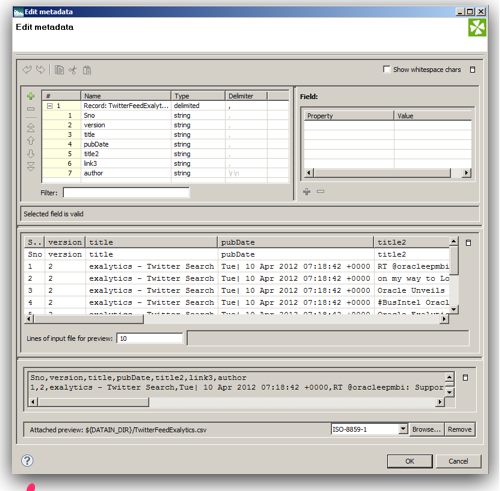Screen dimensions: 500x491
Task: Collapse the record TwitterFeedExalytics tree node
Action: click(x=50, y=106)
